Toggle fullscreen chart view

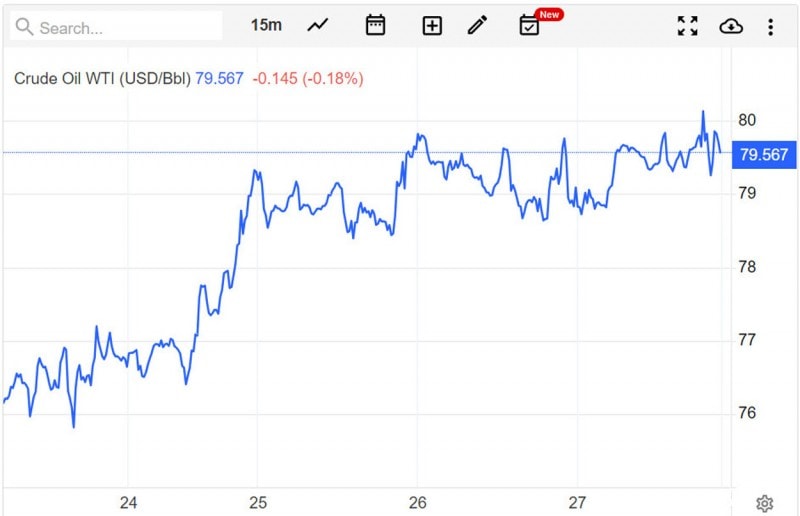point(688,26)
